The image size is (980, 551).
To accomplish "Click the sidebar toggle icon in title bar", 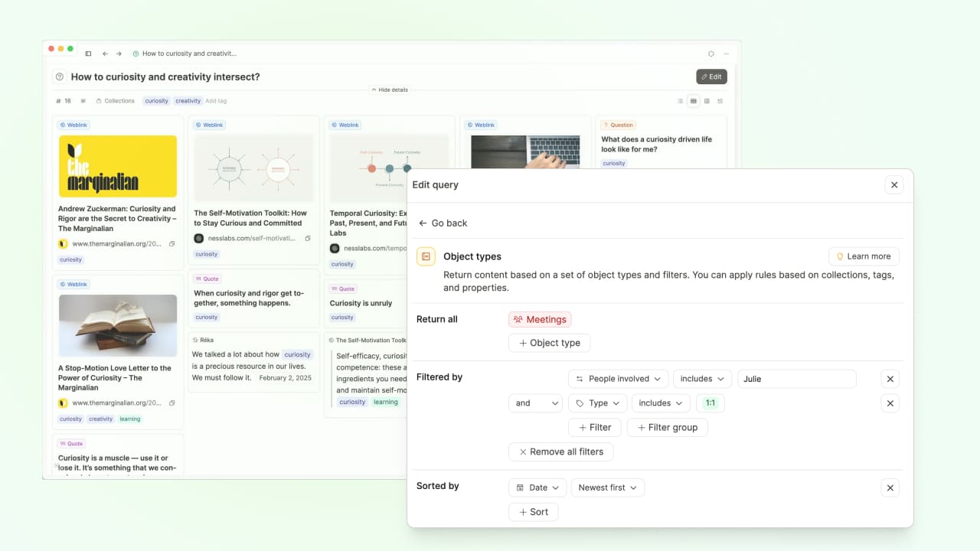I will click(x=88, y=54).
